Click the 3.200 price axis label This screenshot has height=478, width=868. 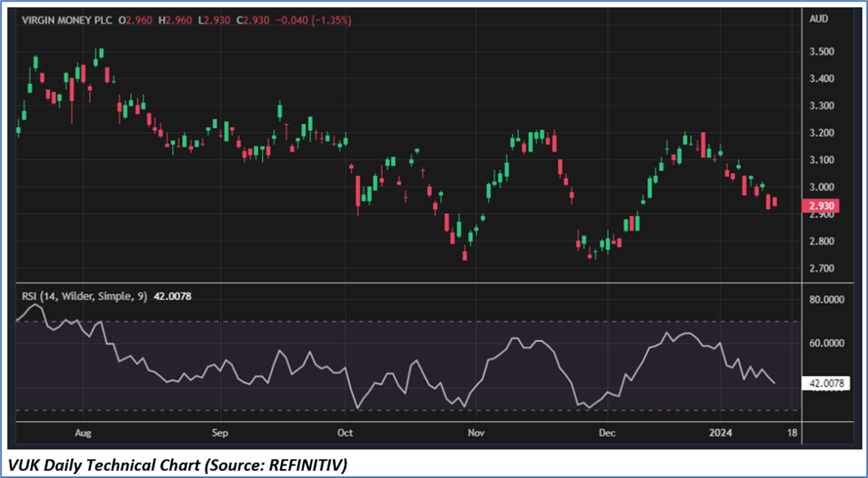[x=822, y=133]
